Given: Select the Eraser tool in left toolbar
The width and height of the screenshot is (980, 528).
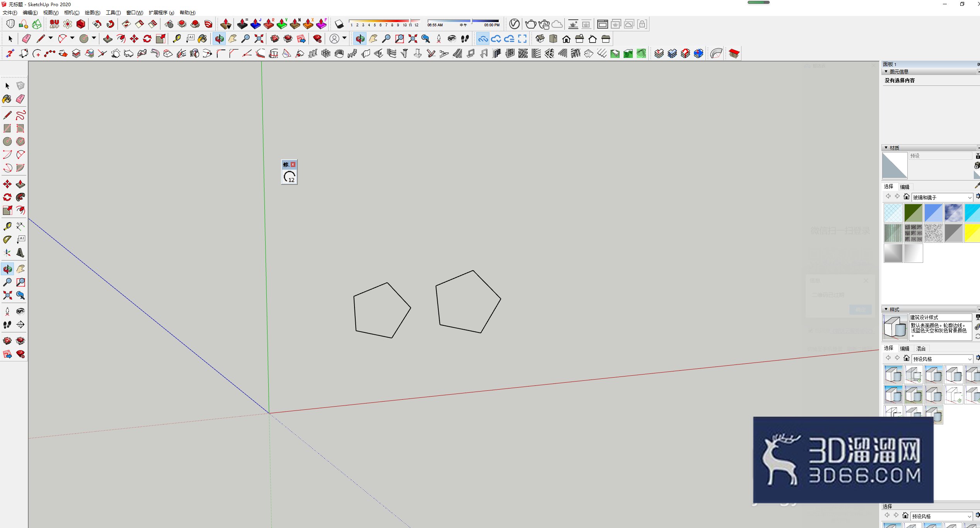Looking at the screenshot, I should (20, 99).
